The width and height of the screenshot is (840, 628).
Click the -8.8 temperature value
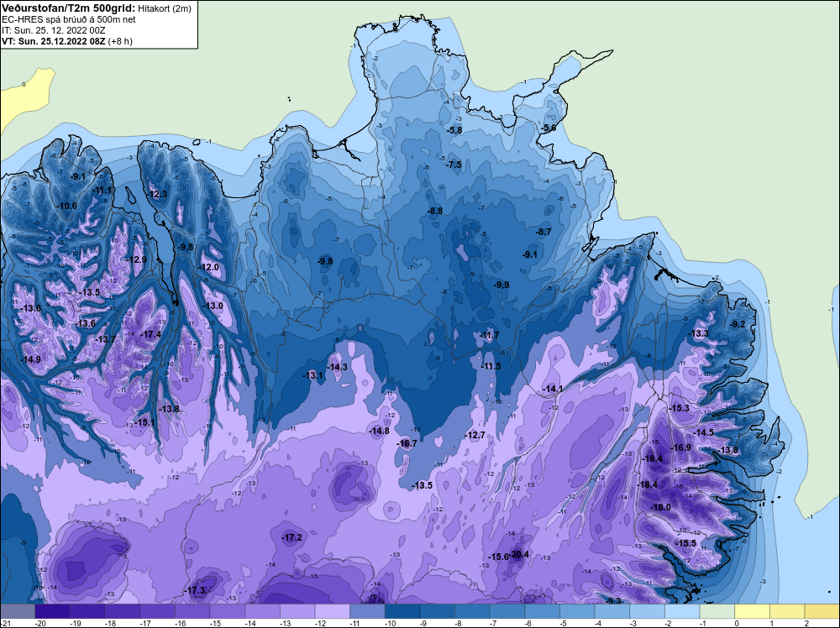click(x=435, y=211)
